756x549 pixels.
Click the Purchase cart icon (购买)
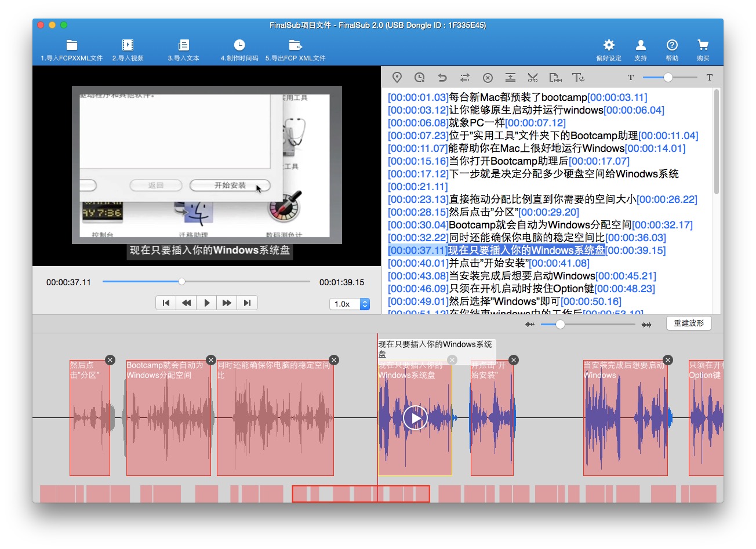click(x=703, y=45)
